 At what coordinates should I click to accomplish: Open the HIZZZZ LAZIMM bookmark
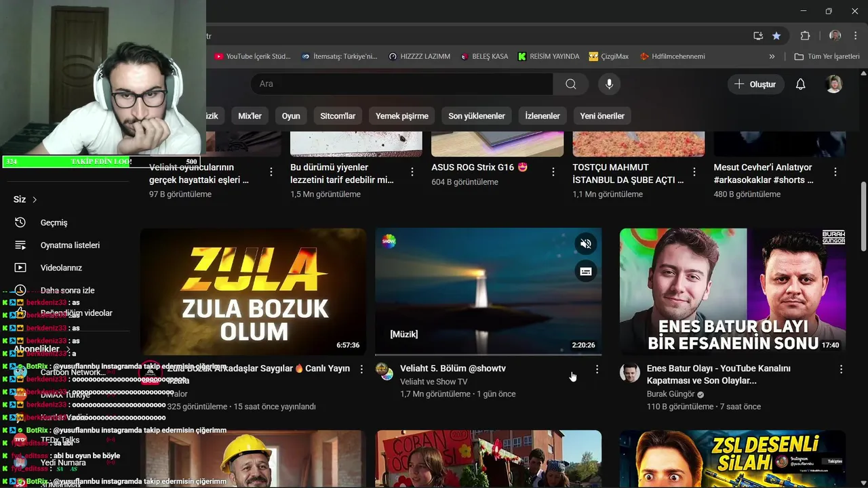(x=420, y=56)
